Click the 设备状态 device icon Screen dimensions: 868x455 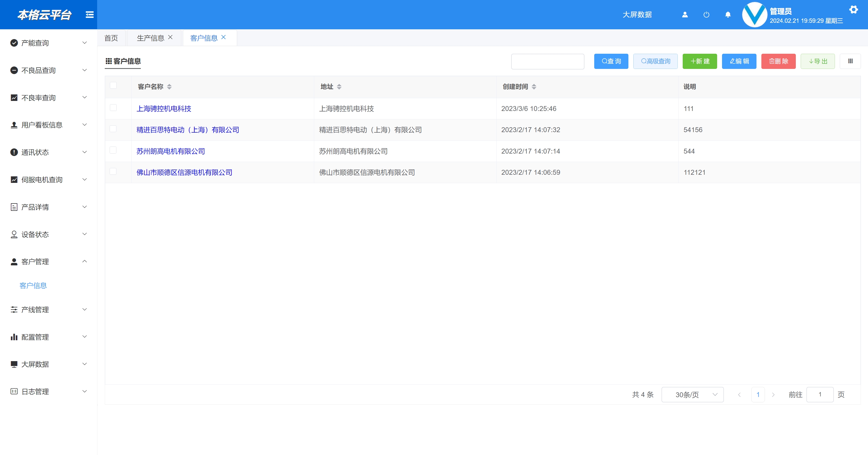pos(14,234)
